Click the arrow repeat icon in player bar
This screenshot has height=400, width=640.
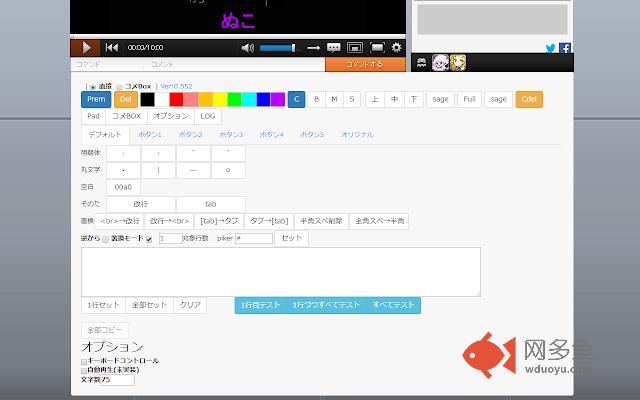pyautogui.click(x=313, y=48)
